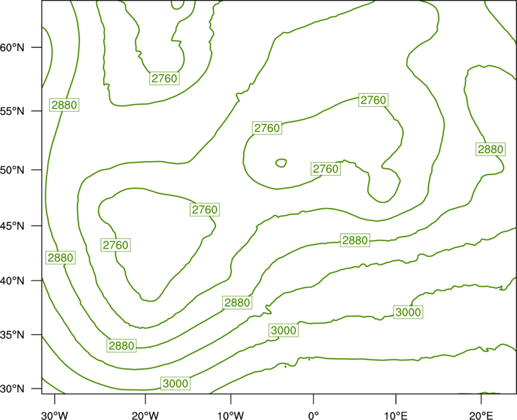Click the 2760 contour label near 46°N 13°W

coord(205,209)
